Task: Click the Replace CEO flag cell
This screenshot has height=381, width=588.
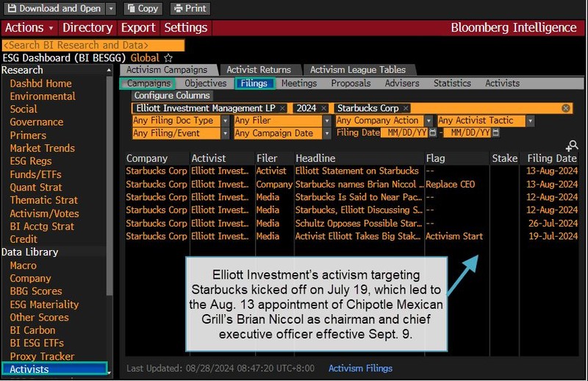Action: [450, 185]
